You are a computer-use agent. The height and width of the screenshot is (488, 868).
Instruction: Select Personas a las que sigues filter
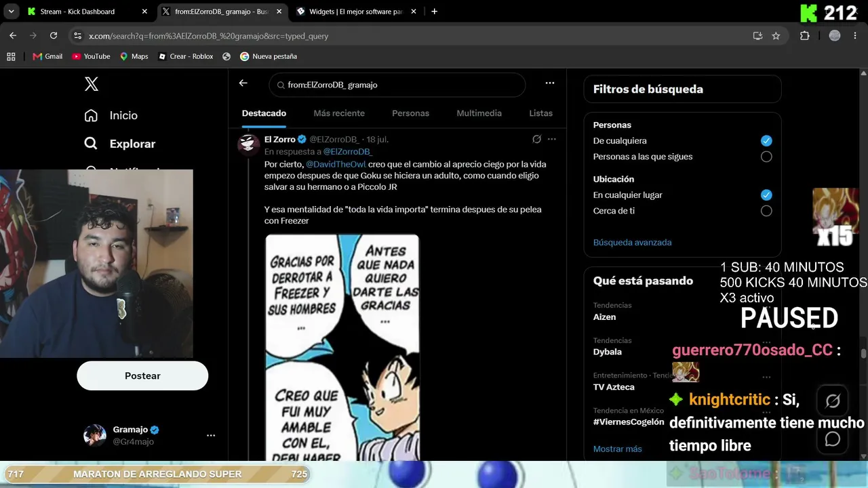coord(766,157)
